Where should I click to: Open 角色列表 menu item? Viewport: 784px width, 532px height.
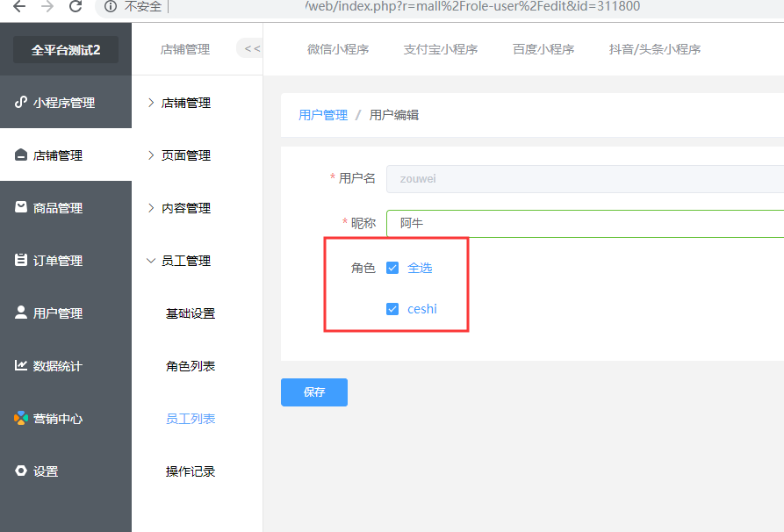(191, 366)
